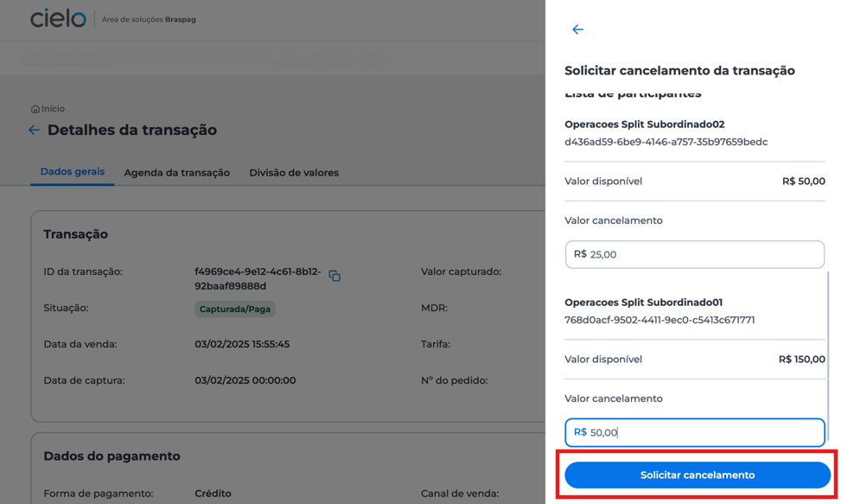Click the Cielo logo
This screenshot has height=504, width=854.
pos(58,18)
